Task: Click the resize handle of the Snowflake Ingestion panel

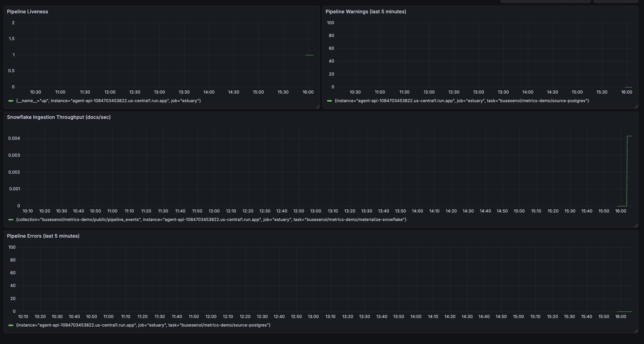Action: click(636, 225)
